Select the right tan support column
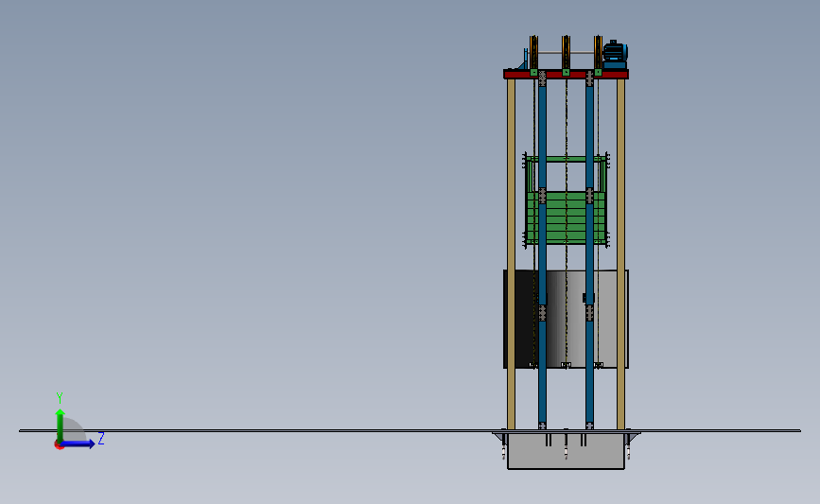 (620, 254)
